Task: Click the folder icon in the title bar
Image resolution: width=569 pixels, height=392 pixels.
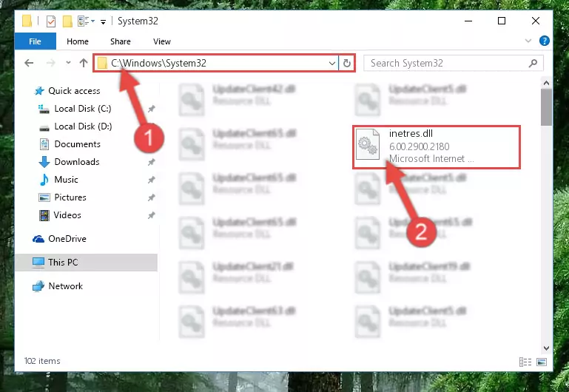Action: (27, 21)
